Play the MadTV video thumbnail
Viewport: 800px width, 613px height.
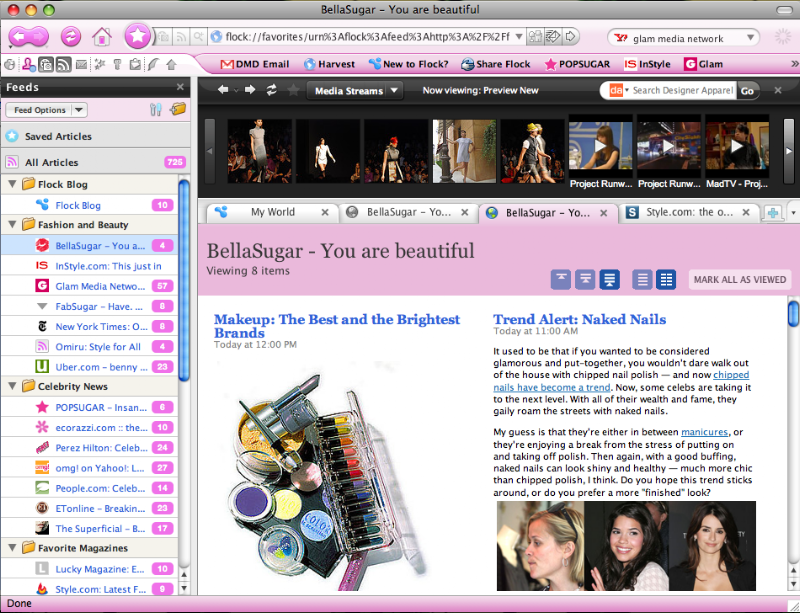[737, 146]
